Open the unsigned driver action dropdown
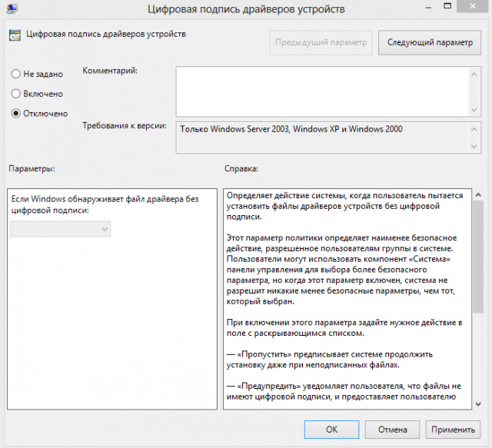The image size is (492, 448). tap(60, 229)
